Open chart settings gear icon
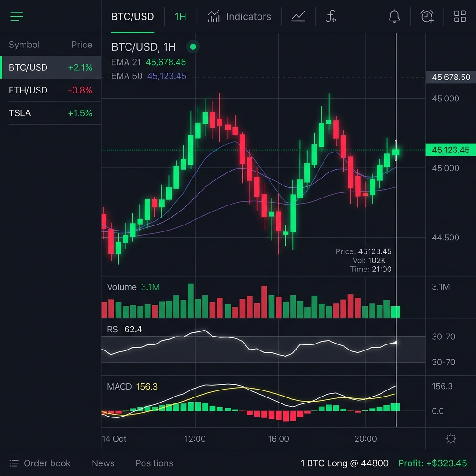The image size is (476, 476). pos(451,439)
